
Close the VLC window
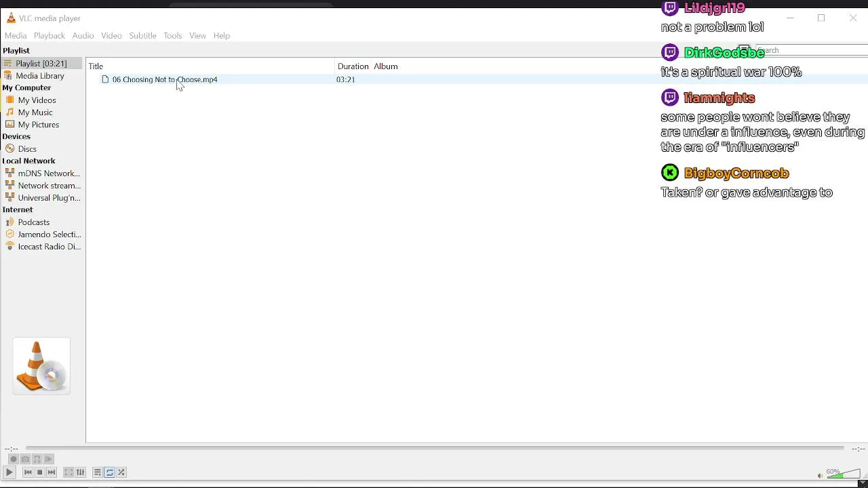coord(853,18)
